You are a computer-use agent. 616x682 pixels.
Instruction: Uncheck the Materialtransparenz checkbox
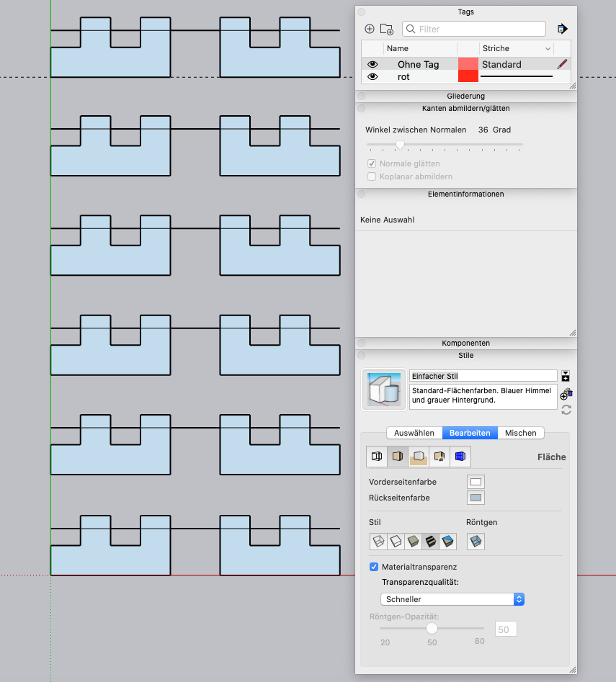(x=374, y=567)
